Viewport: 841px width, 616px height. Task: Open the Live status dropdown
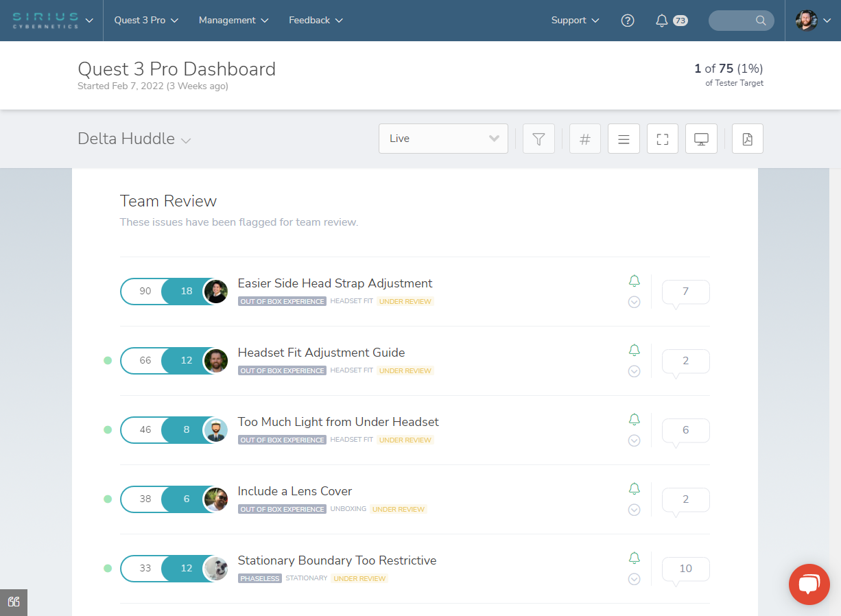point(443,139)
